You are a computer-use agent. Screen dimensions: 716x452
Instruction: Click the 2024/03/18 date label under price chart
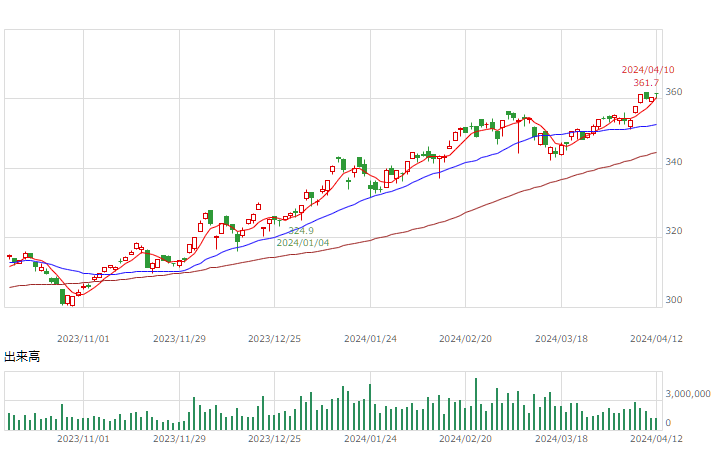561,339
